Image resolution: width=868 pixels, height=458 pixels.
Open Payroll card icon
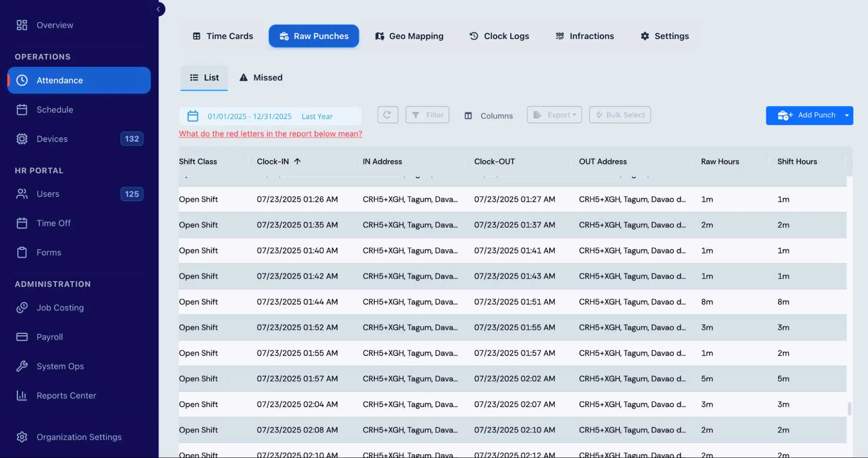click(x=22, y=337)
